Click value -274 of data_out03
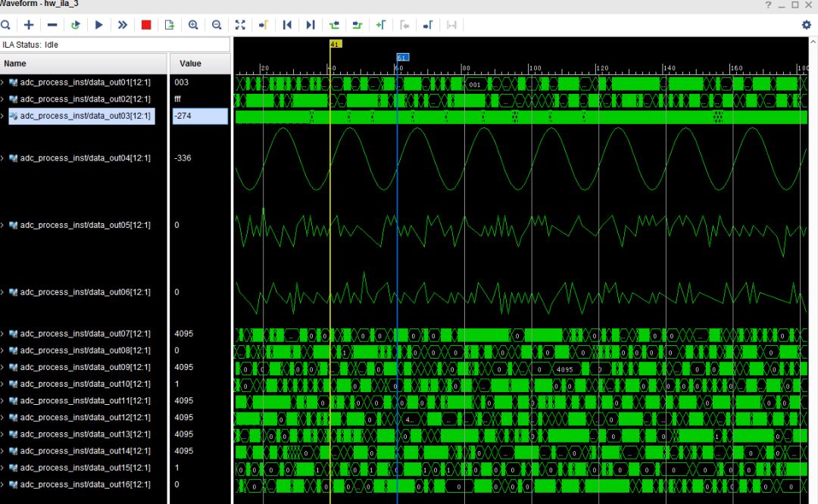Viewport: 818px width, 504px height. coord(200,116)
